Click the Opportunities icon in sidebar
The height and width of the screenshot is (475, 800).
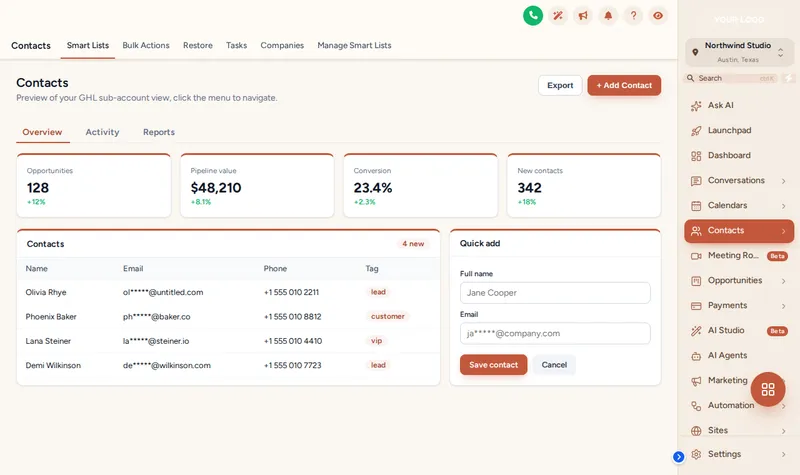pos(696,281)
